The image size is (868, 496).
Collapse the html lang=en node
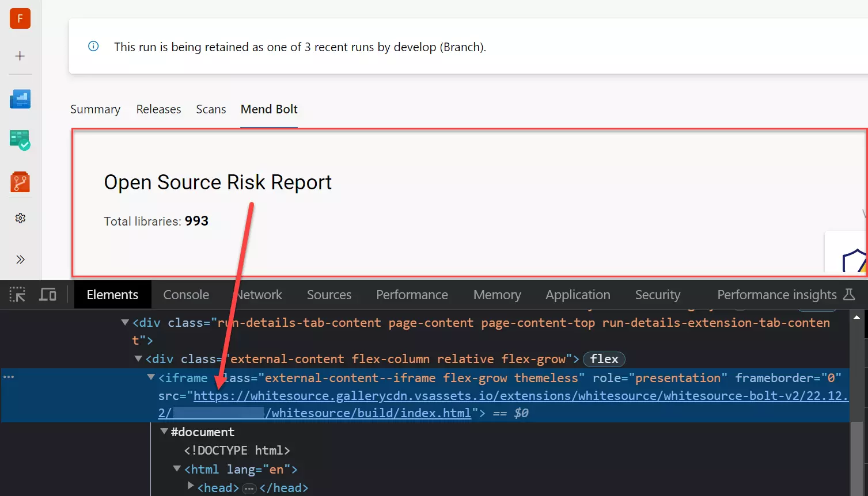click(177, 468)
